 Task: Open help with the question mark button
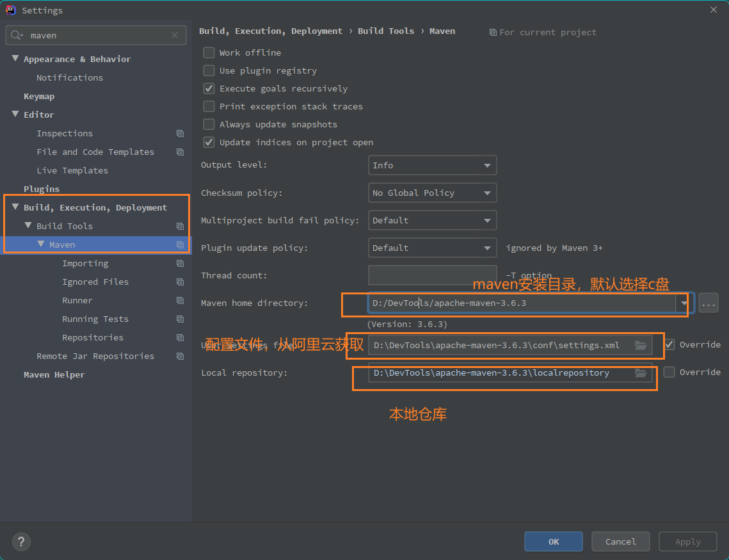pyautogui.click(x=21, y=541)
